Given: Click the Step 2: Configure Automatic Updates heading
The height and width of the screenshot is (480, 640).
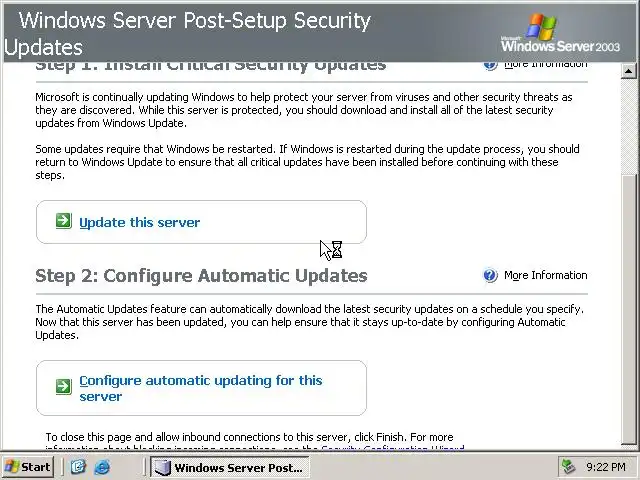Looking at the screenshot, I should pyautogui.click(x=201, y=275).
